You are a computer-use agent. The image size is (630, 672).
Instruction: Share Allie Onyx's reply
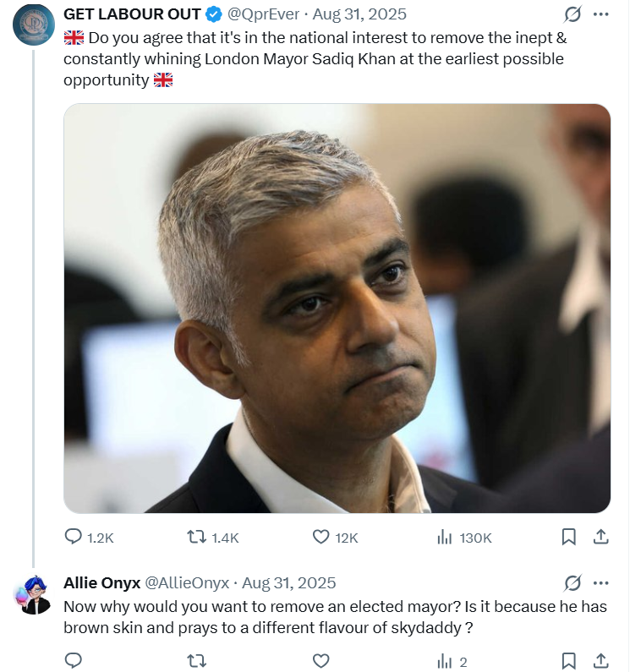coord(600,661)
